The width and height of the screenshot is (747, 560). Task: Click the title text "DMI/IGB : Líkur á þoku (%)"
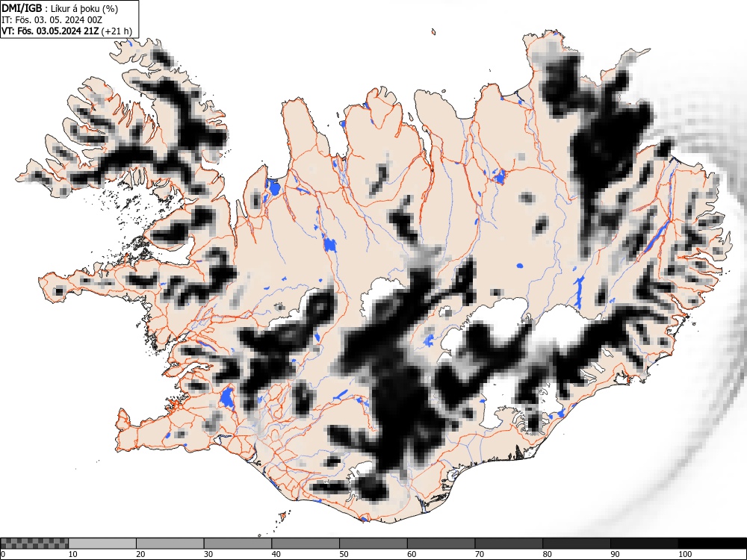(60, 8)
